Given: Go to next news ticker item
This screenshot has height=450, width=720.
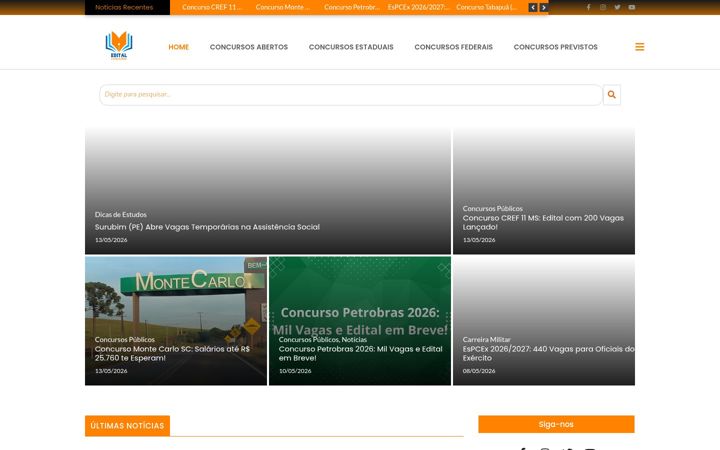Looking at the screenshot, I should click(543, 7).
